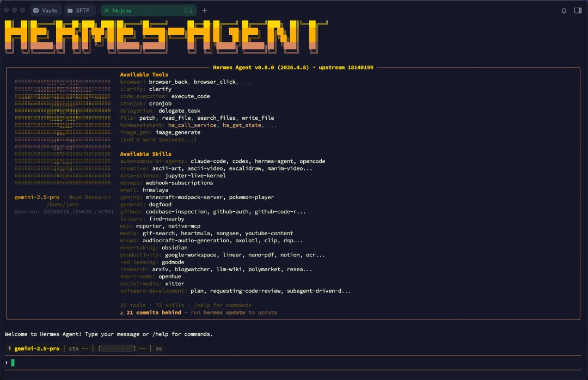Viewport: 588px width, 380px height.
Task: Click the red window close button
Action: tap(7, 10)
